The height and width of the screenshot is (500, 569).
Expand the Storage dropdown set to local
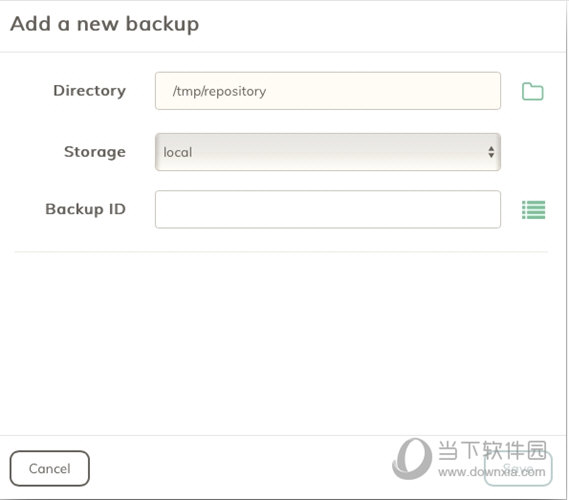[328, 152]
